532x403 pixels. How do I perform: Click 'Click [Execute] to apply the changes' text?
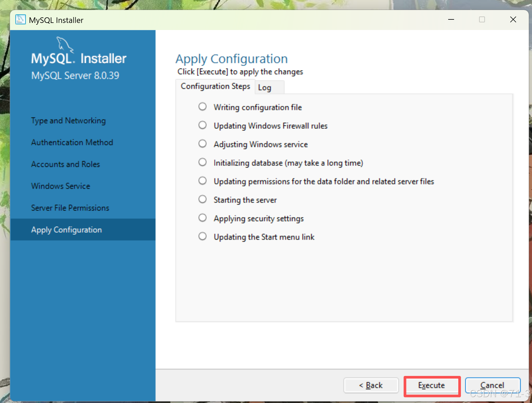coord(240,72)
